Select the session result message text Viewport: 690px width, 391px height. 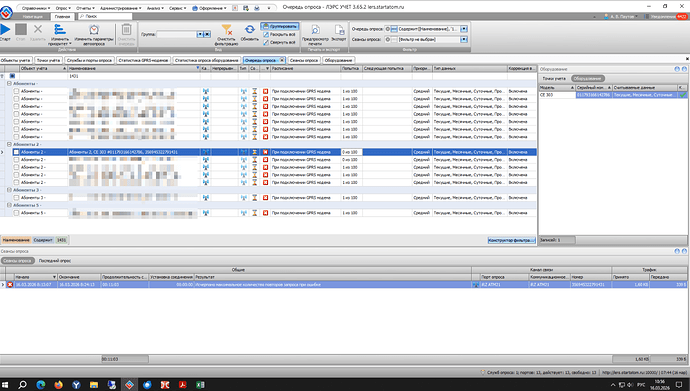pyautogui.click(x=258, y=285)
